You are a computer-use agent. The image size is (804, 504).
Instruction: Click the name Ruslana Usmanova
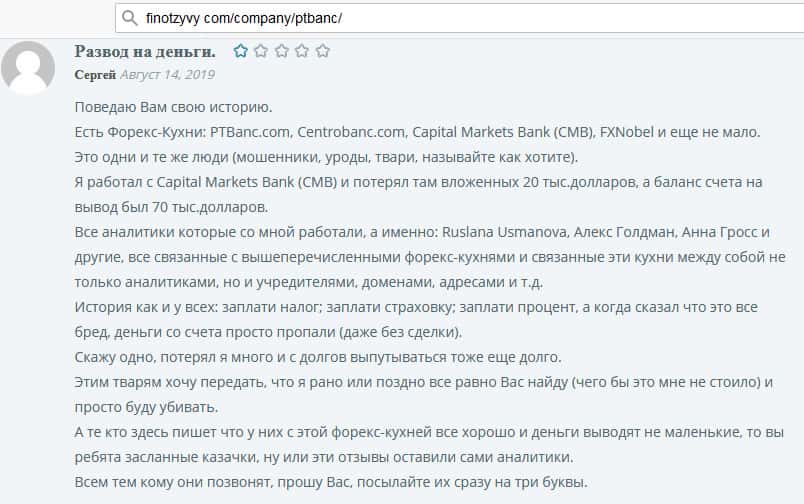point(511,233)
